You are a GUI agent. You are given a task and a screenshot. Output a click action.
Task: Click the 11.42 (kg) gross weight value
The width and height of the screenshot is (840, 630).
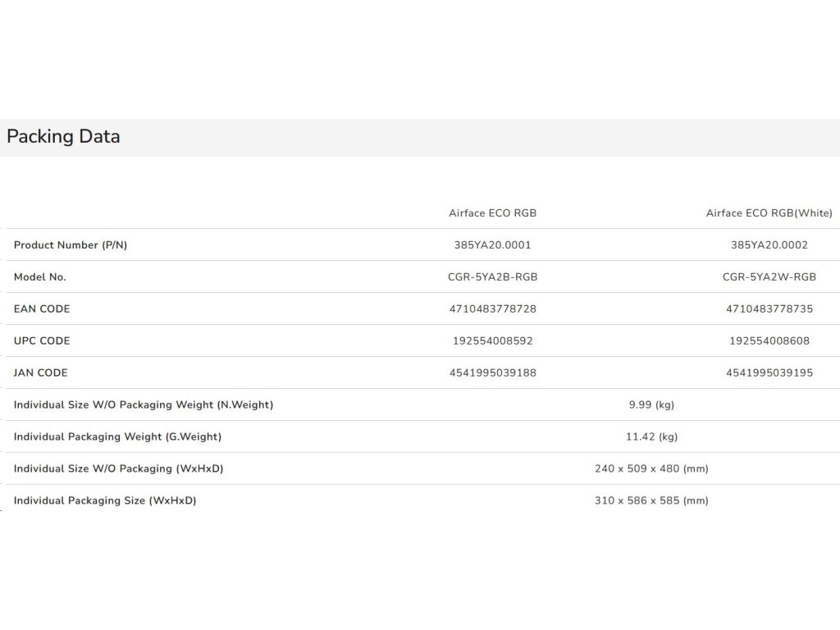point(651,437)
